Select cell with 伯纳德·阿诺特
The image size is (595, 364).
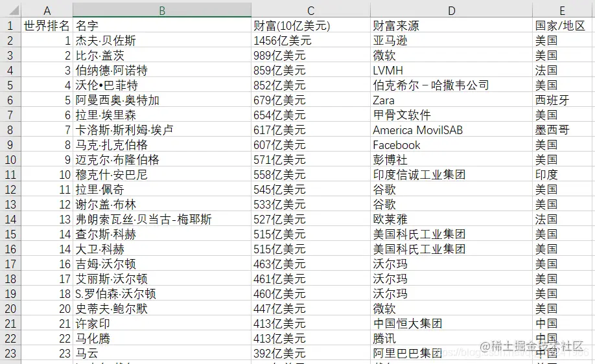[x=161, y=70]
